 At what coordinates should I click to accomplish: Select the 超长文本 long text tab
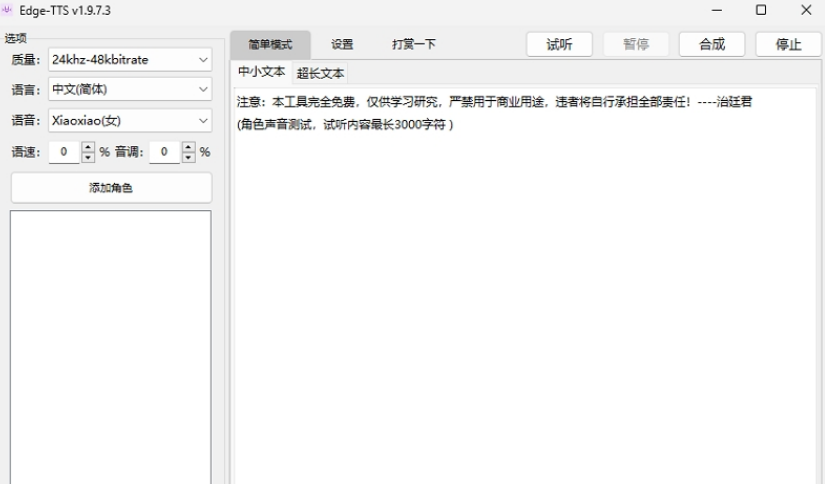coord(320,74)
